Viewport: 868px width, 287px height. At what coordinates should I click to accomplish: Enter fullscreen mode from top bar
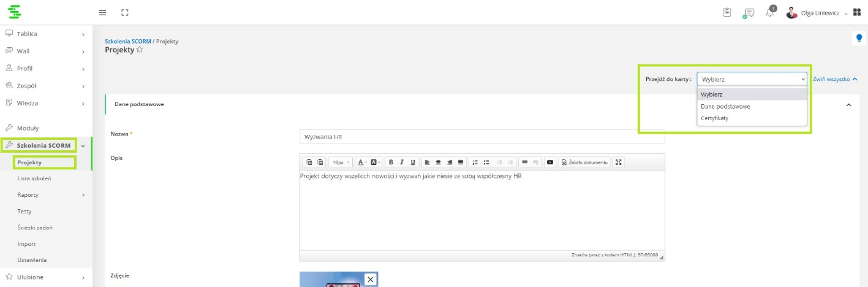(125, 13)
